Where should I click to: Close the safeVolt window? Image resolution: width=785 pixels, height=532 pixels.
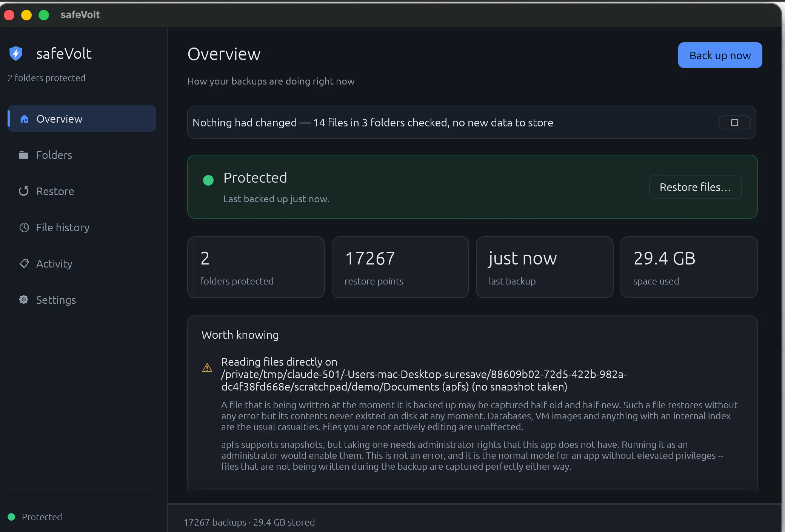coord(9,15)
